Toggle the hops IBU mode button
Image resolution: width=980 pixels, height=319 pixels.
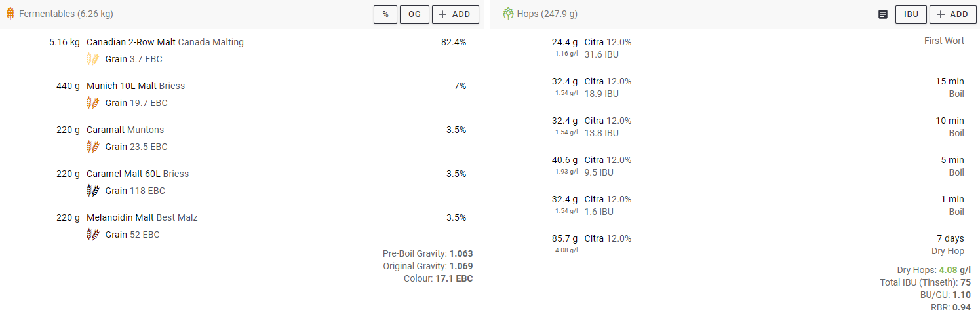tap(911, 14)
